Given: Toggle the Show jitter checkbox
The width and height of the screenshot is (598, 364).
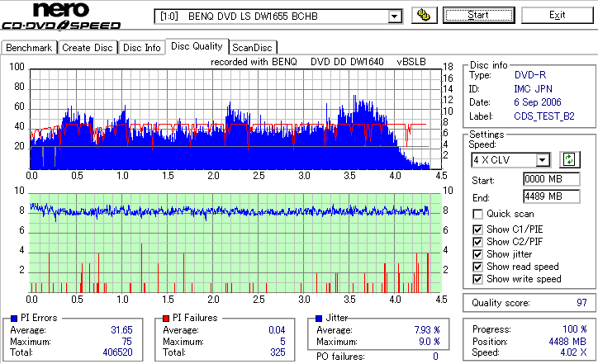Looking at the screenshot, I should [477, 254].
